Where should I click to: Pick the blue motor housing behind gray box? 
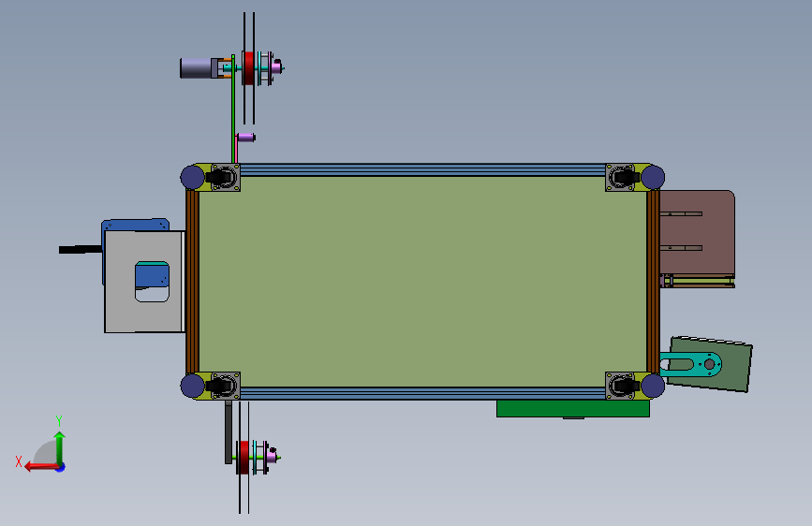(x=136, y=225)
